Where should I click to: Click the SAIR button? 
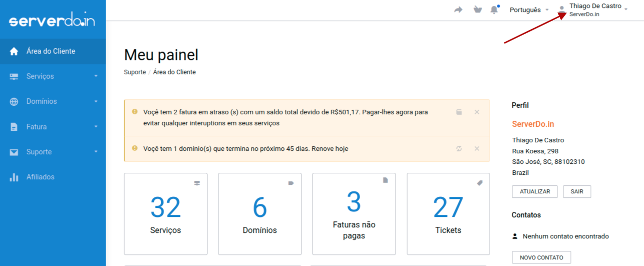point(576,191)
